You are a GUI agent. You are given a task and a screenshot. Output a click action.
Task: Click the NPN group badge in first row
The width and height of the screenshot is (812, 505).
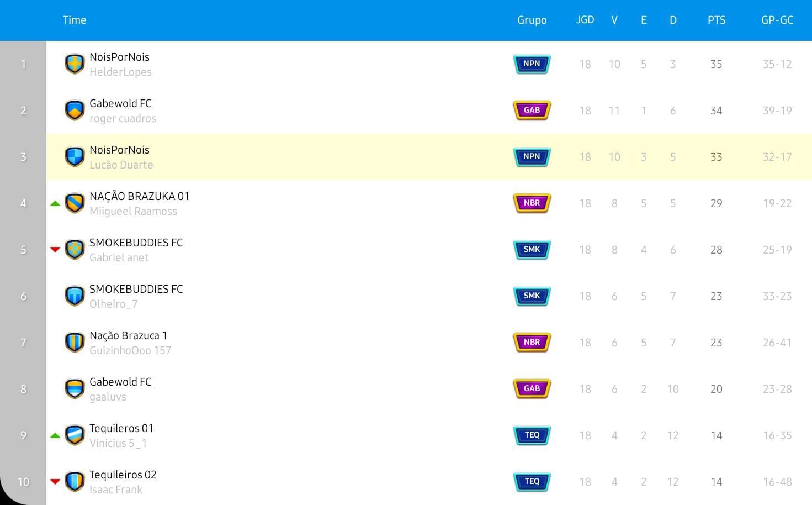(x=532, y=64)
